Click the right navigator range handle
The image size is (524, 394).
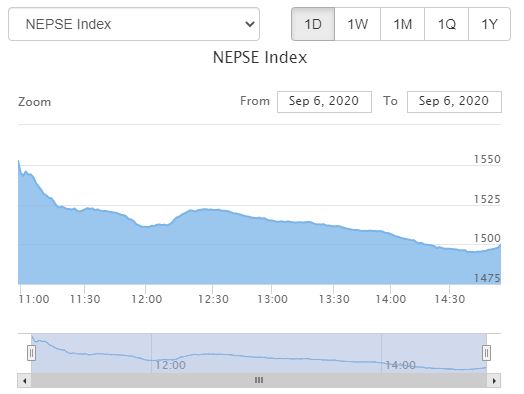pyautogui.click(x=486, y=353)
